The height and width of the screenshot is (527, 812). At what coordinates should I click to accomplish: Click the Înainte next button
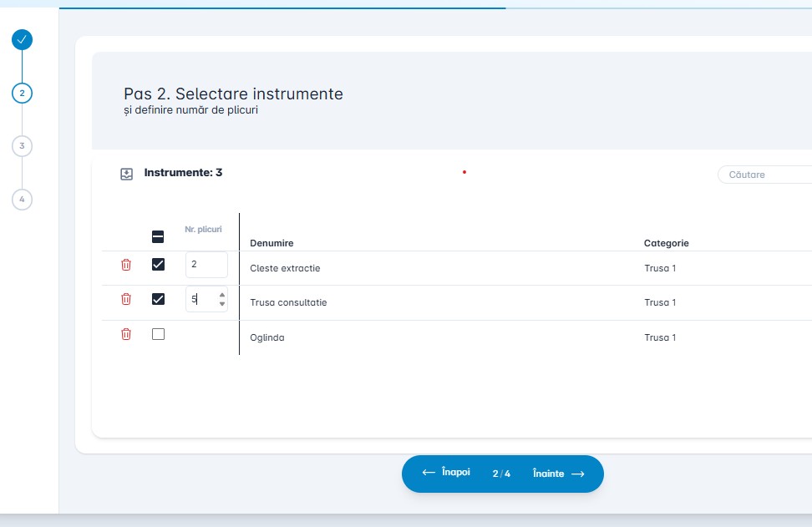558,474
